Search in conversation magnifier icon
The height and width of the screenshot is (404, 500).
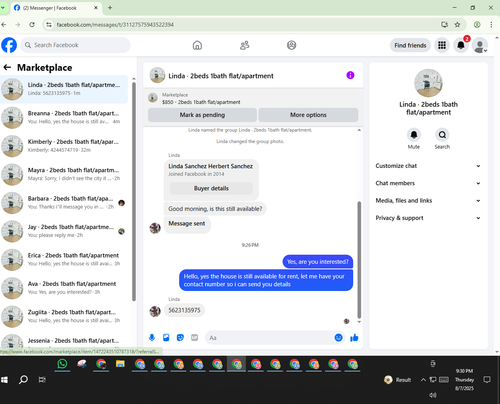(x=442, y=135)
